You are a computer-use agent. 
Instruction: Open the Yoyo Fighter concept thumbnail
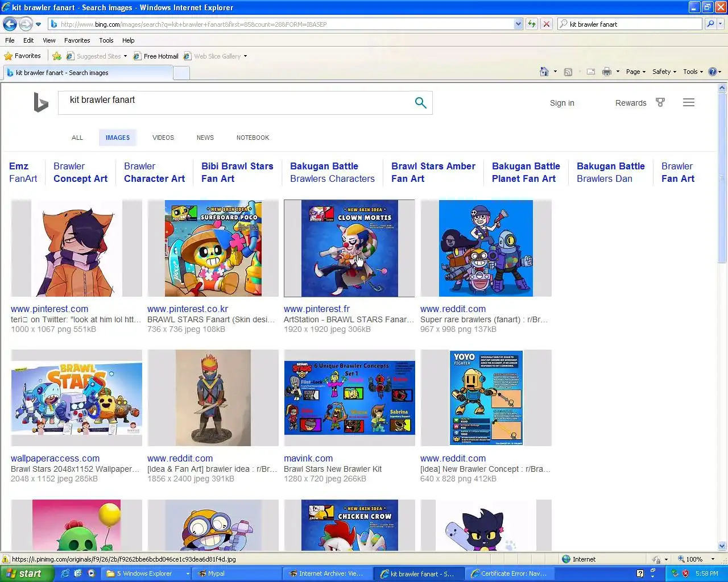[486, 398]
